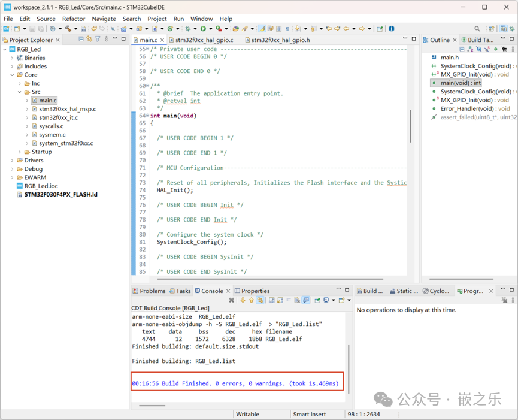
Task: Collapse the RGB_Led project node
Action: tap(5, 49)
